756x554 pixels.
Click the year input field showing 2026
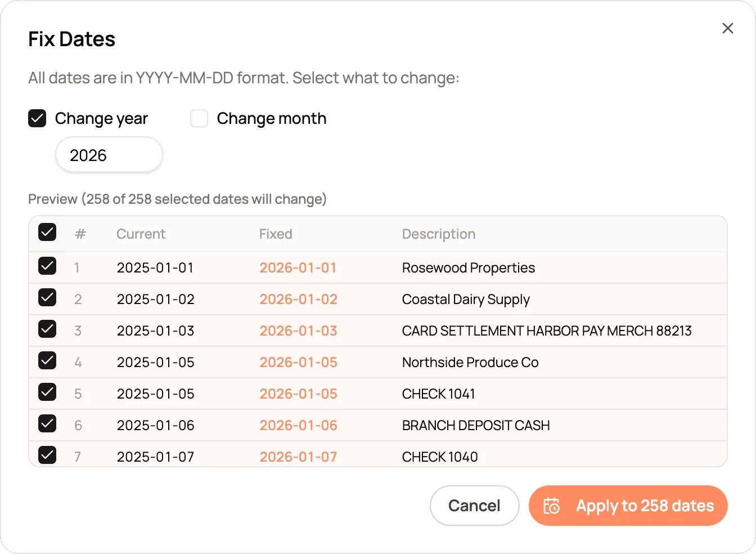[x=109, y=155]
